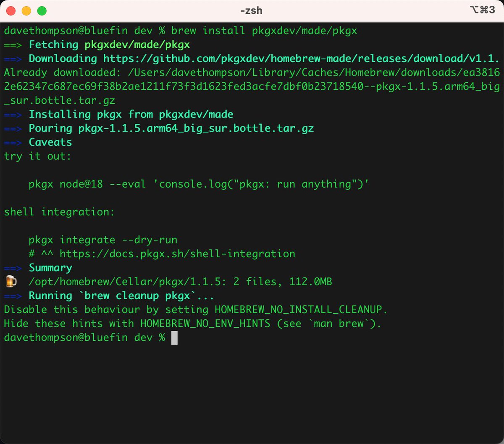
Task: Click the ⌥⌘3 window shortcut label
Action: tap(482, 10)
